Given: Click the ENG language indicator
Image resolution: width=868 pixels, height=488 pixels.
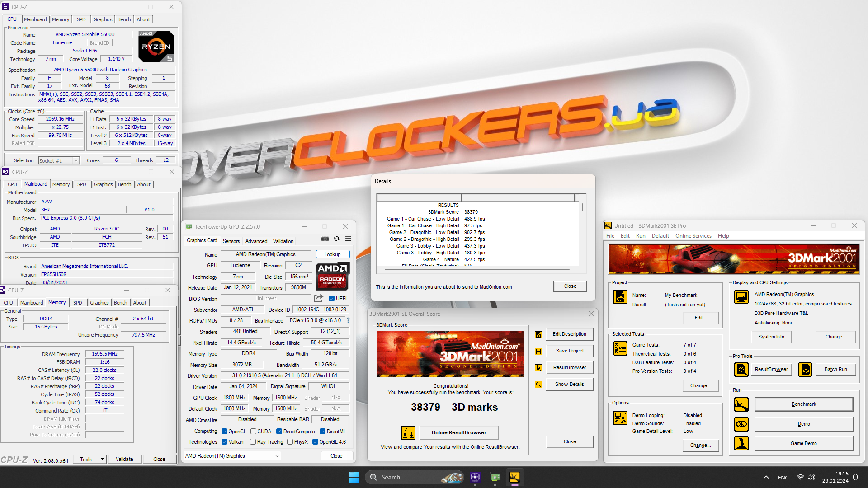Looking at the screenshot, I should click(x=783, y=478).
